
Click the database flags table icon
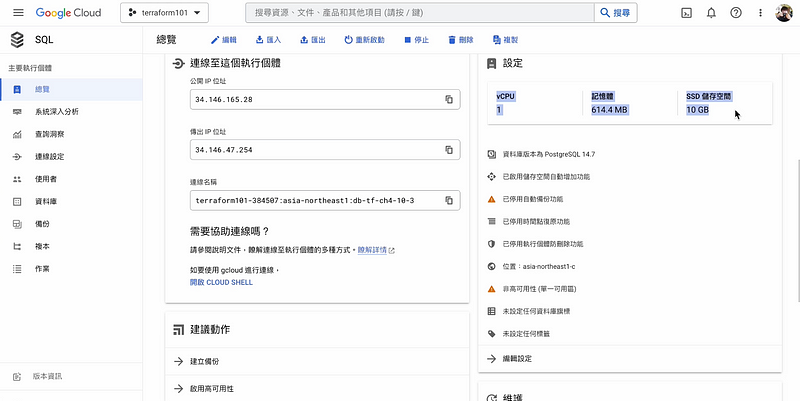click(x=491, y=311)
